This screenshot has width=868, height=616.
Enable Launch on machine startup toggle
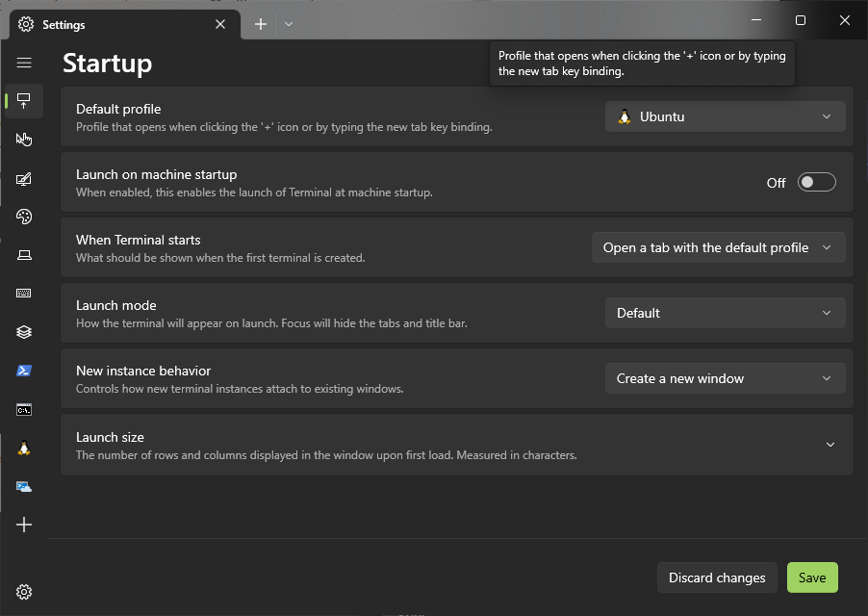click(816, 183)
